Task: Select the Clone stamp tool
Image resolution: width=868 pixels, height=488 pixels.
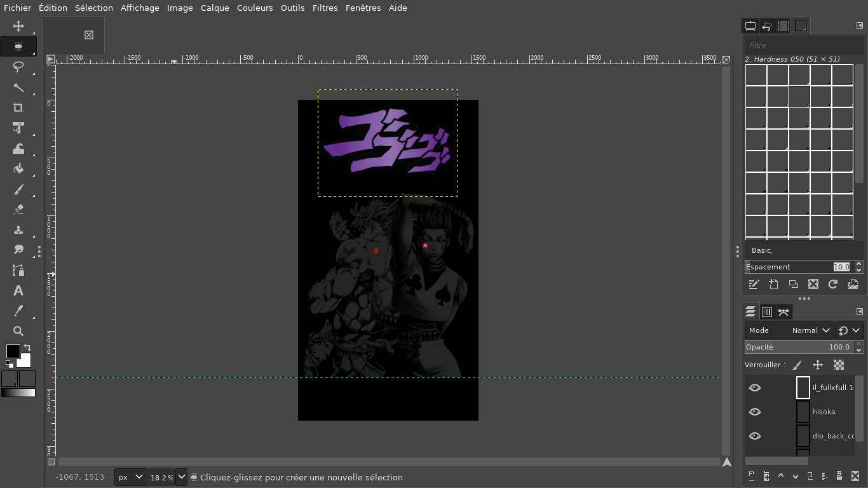Action: tap(18, 229)
